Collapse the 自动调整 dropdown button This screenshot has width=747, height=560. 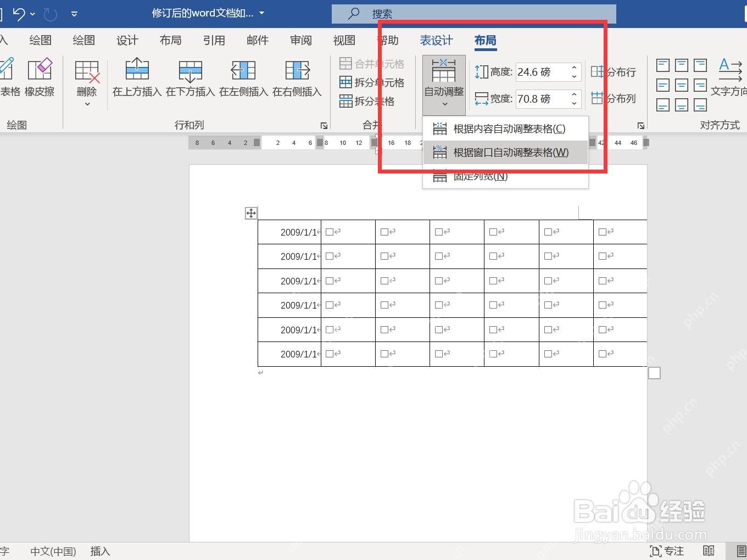pos(444,85)
